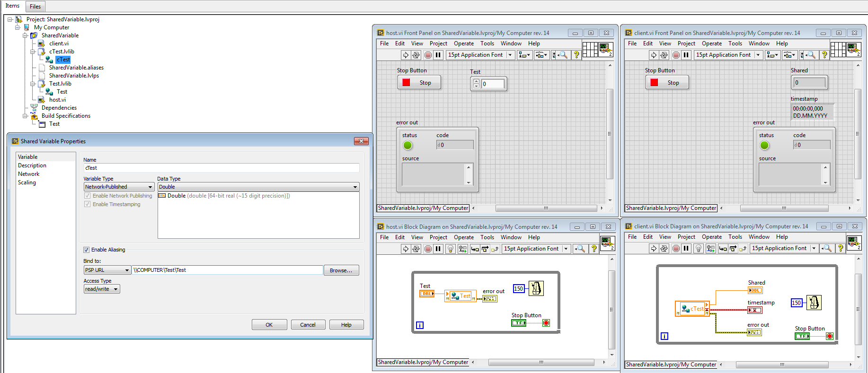
Task: Run host.vi front panel with Run arrow
Action: (x=406, y=55)
